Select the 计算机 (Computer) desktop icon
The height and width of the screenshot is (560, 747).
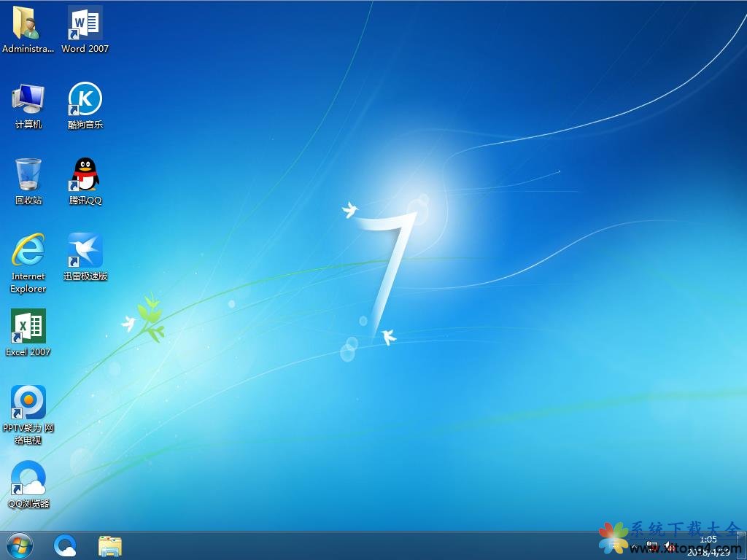[28, 106]
